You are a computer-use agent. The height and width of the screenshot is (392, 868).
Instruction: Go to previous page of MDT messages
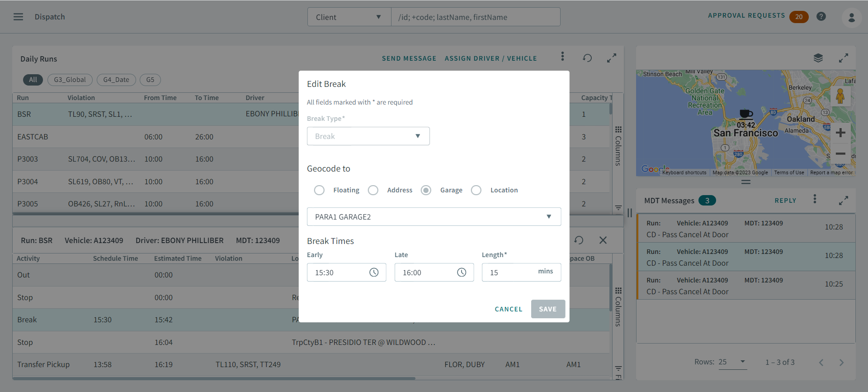coord(821,363)
